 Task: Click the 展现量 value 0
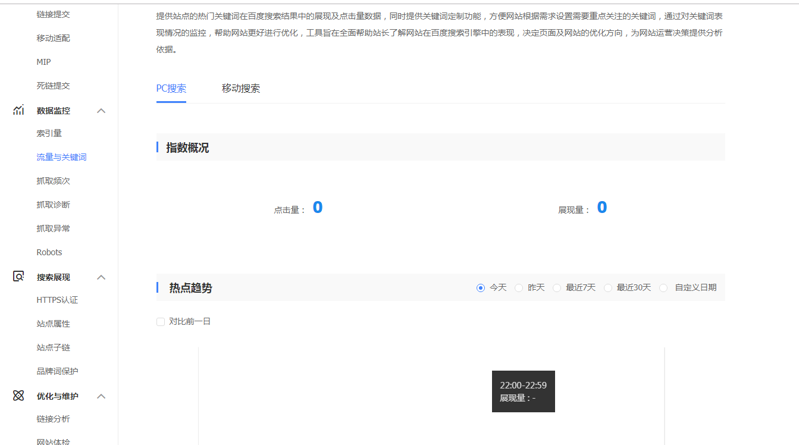point(602,207)
